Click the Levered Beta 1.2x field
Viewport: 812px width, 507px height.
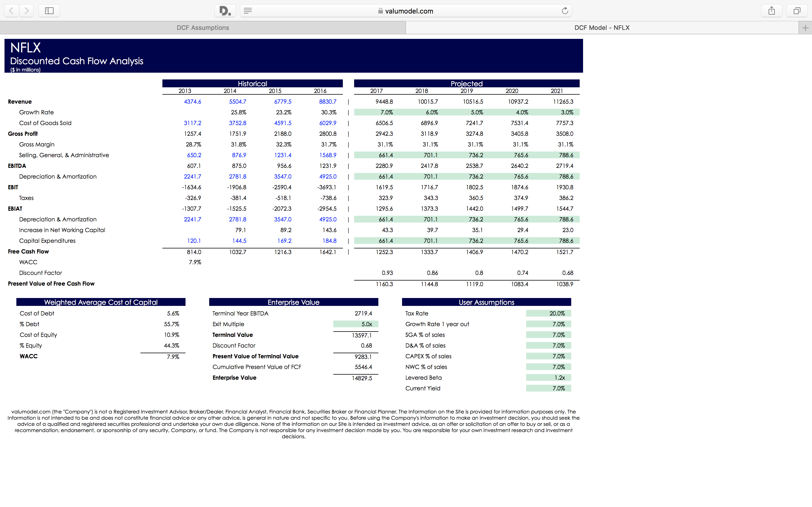(548, 378)
